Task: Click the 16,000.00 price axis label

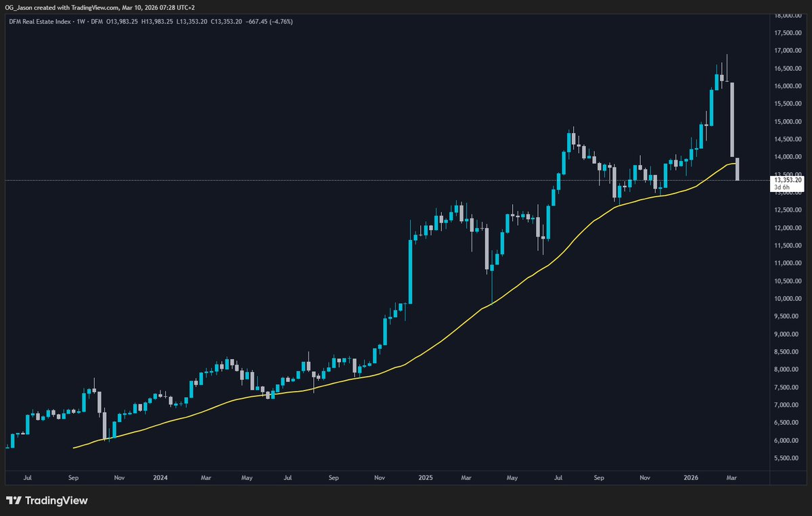Action: pyautogui.click(x=788, y=86)
